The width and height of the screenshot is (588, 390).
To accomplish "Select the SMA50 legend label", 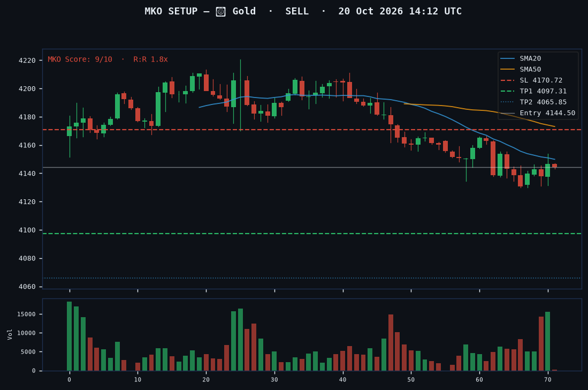I will pyautogui.click(x=530, y=69).
